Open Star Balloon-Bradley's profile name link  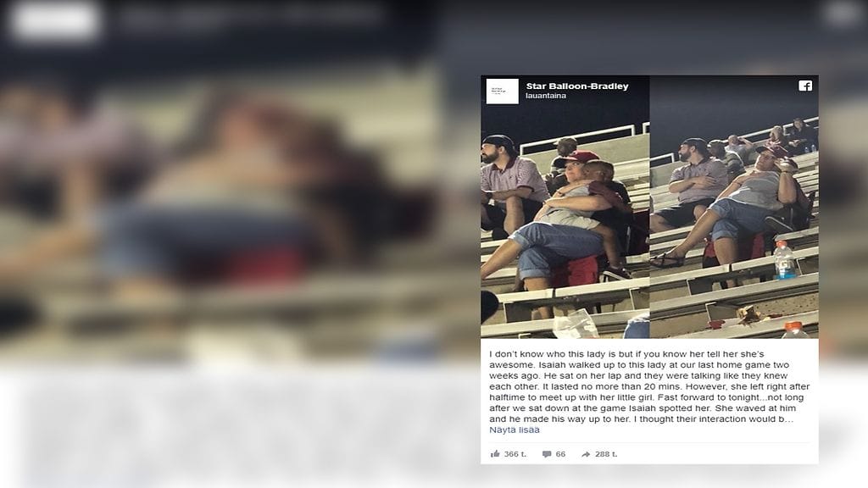(576, 86)
